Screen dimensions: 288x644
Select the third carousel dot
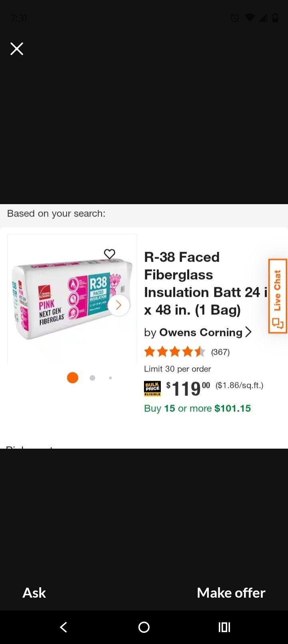coord(110,378)
